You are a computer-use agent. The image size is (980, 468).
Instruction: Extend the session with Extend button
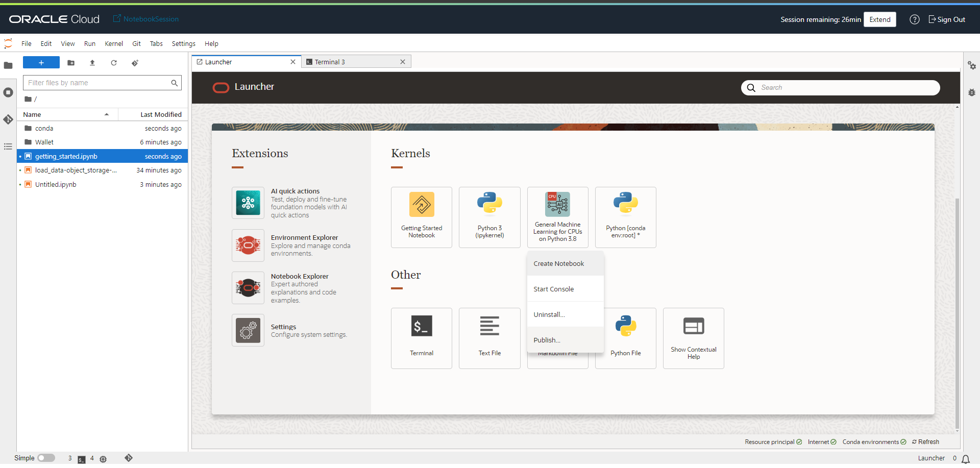pos(880,19)
